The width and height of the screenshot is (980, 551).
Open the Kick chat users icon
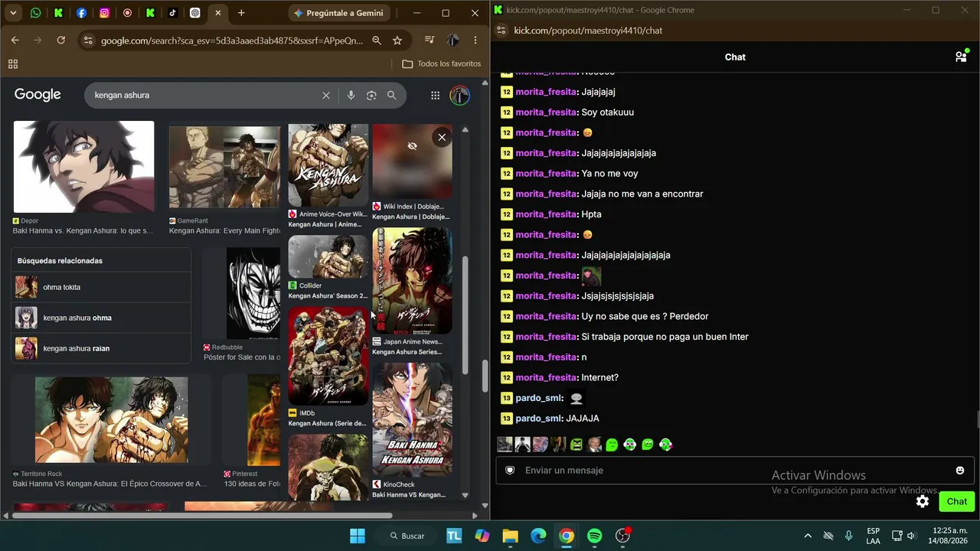pos(961,57)
